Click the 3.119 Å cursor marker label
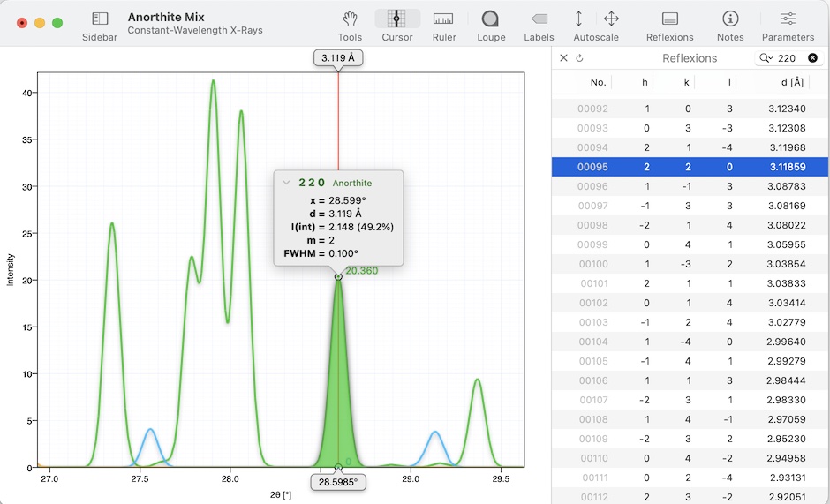 tap(338, 58)
